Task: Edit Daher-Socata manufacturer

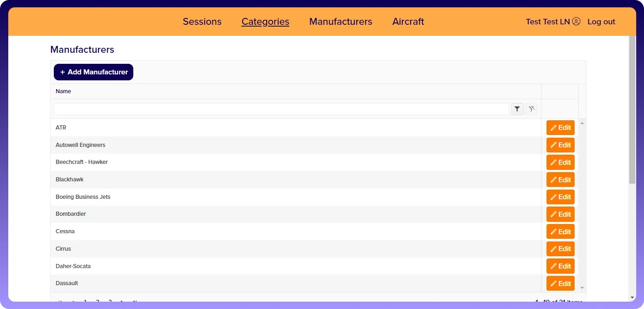Action: pyautogui.click(x=560, y=266)
